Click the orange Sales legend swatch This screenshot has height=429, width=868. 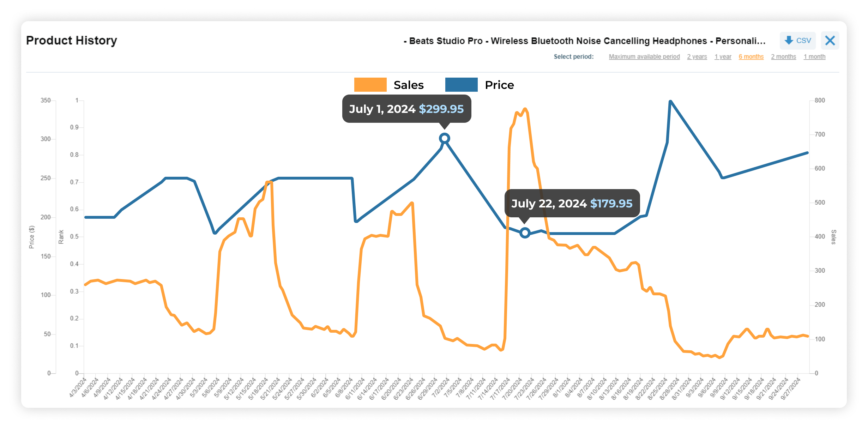(371, 85)
